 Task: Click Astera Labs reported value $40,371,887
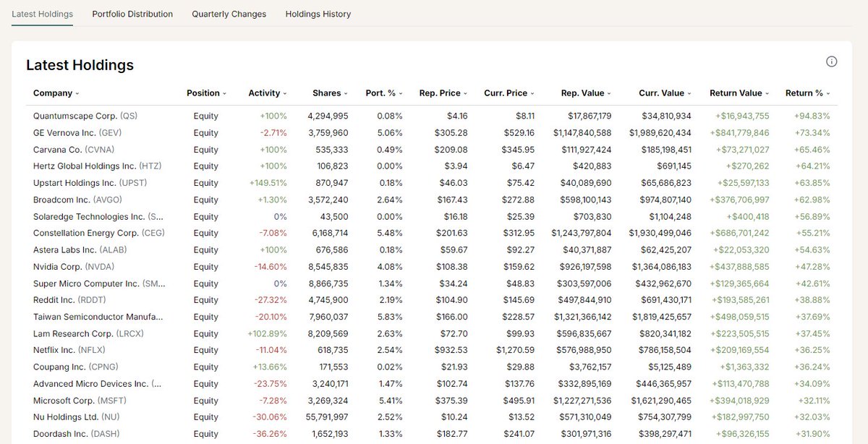tap(586, 249)
